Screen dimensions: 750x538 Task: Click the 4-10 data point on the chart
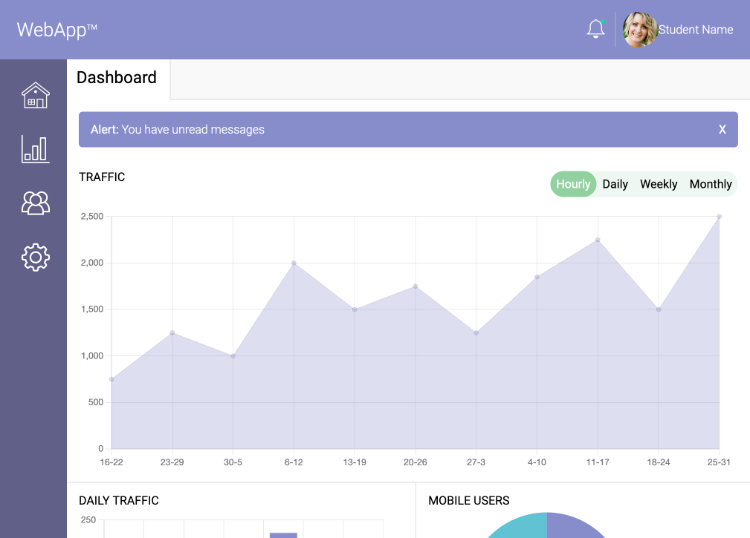[x=537, y=277]
